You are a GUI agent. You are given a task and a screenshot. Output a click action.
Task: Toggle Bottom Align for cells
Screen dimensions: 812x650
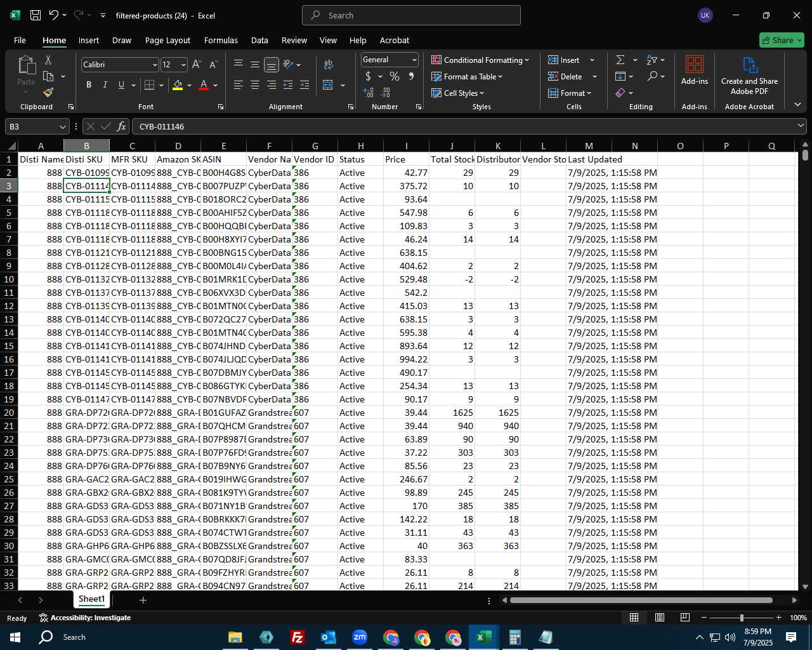tap(272, 64)
